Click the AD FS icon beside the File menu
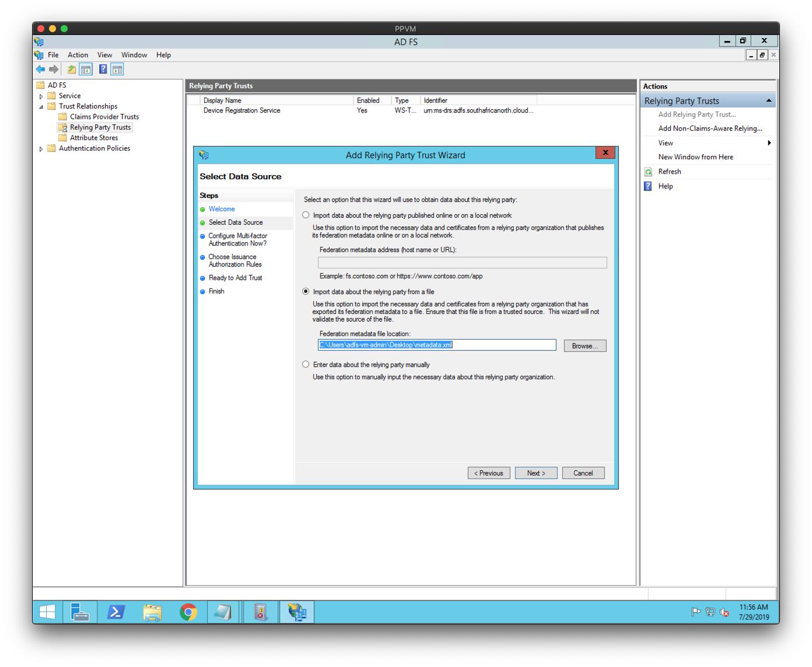Image resolution: width=812 pixels, height=667 pixels. click(x=38, y=55)
